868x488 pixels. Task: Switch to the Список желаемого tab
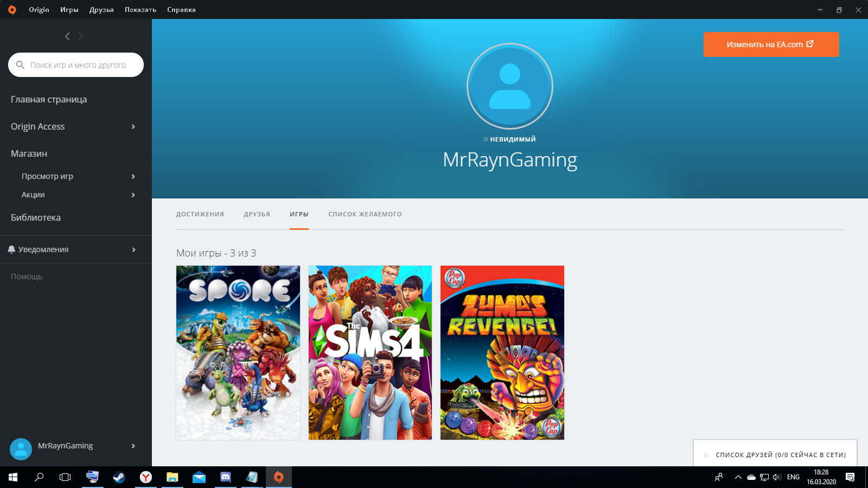365,214
